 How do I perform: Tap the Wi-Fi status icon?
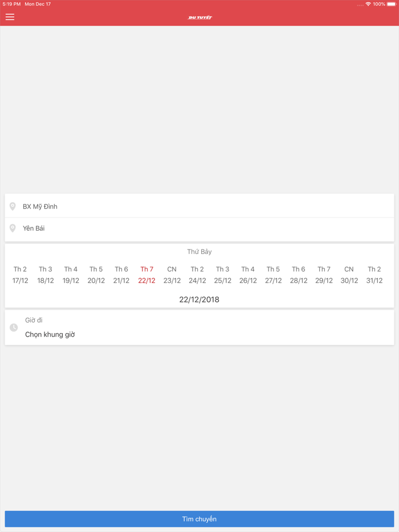pyautogui.click(x=368, y=4)
